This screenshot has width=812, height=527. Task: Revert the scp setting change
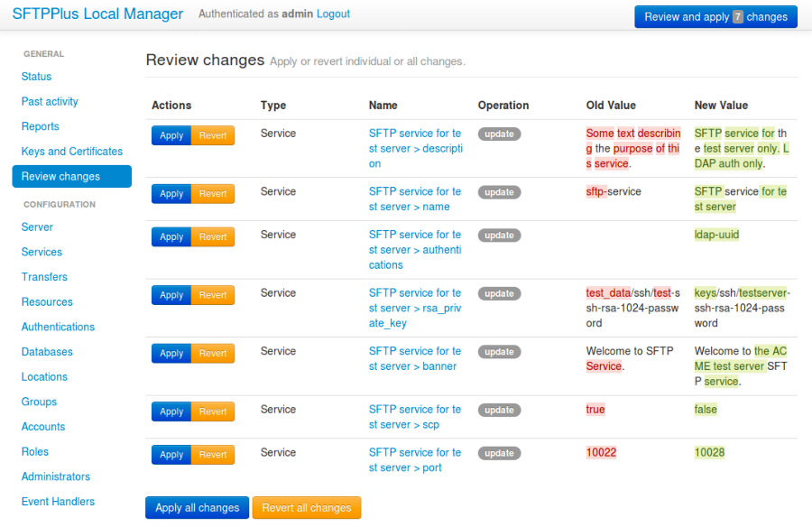[213, 411]
